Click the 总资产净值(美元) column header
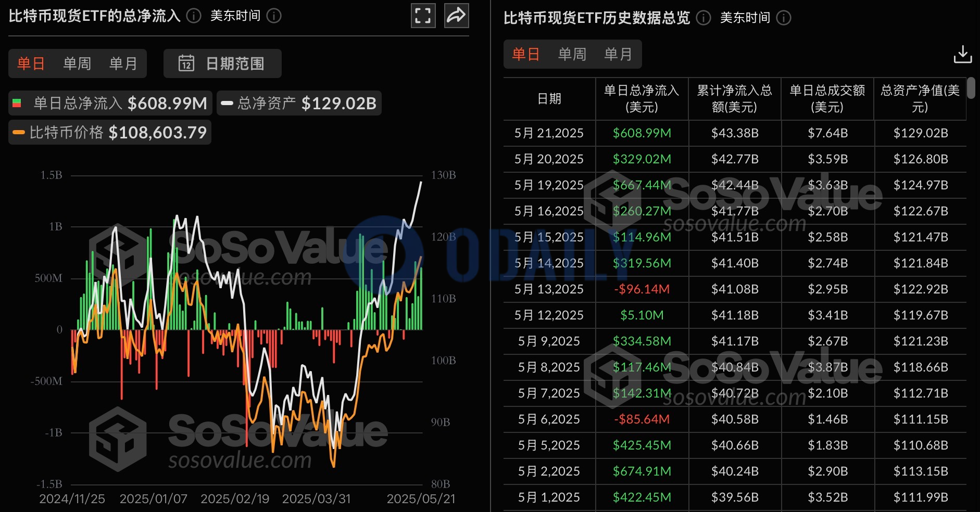 pos(920,99)
